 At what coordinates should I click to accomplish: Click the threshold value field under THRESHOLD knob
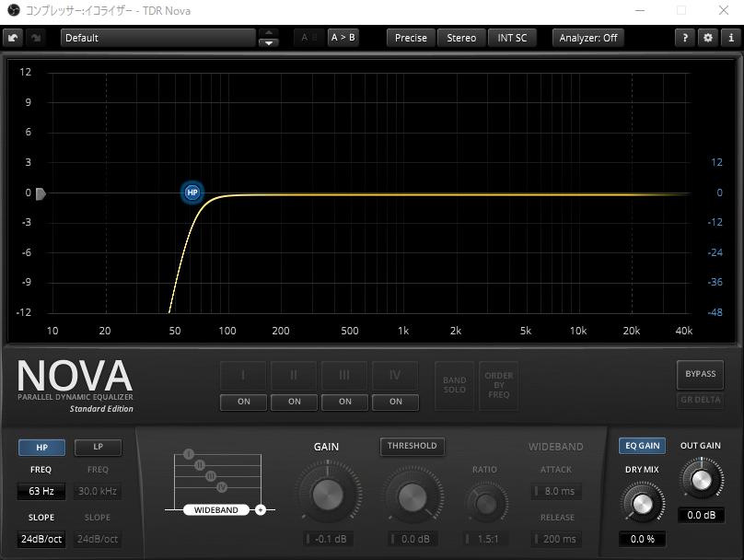click(x=413, y=539)
